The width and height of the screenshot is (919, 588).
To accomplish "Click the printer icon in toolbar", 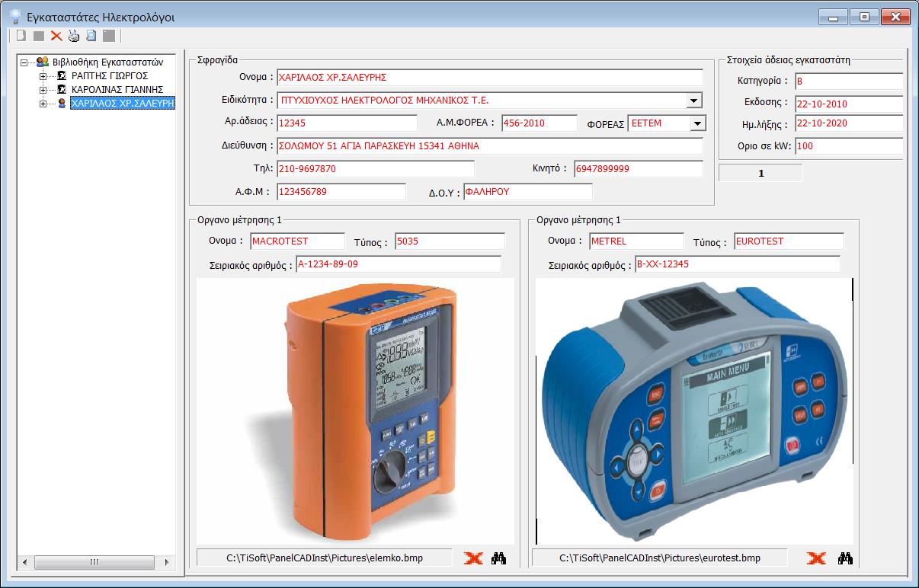I will coord(74,36).
